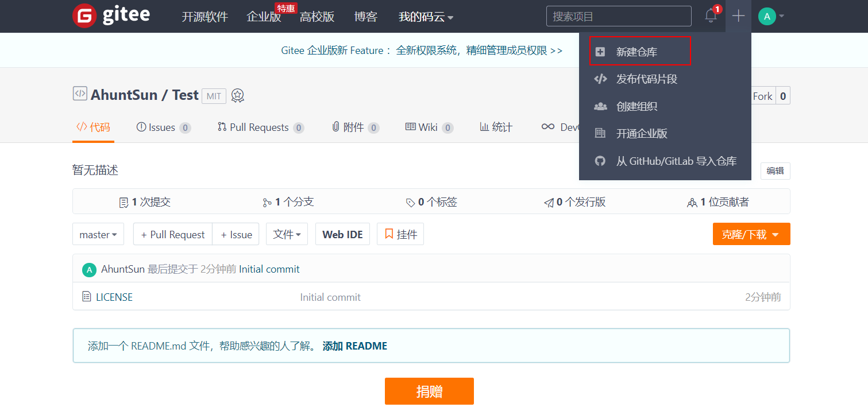Open the notifications bell
The height and width of the screenshot is (415, 868).
(x=711, y=16)
